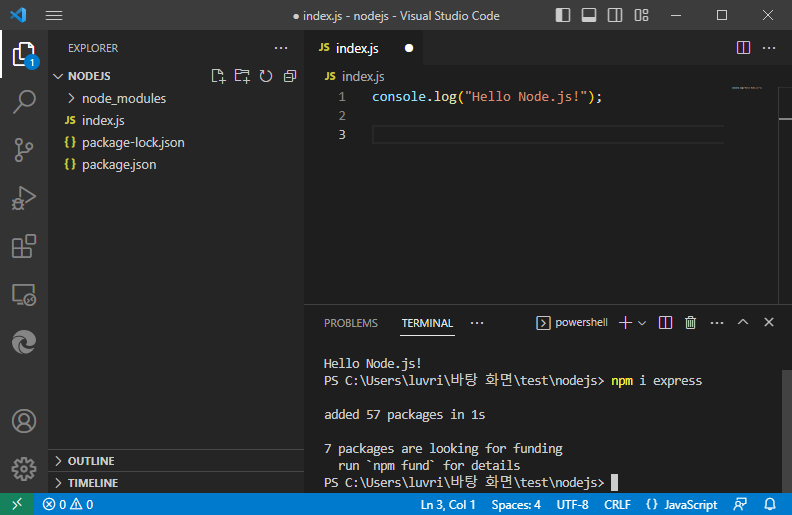Open package.json file
The width and height of the screenshot is (792, 515).
119,165
